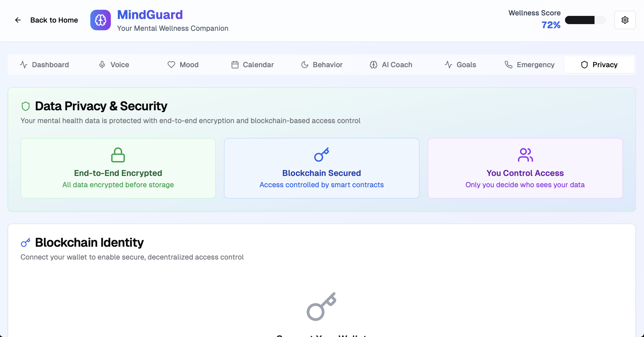Open the settings gear in the header
This screenshot has width=644, height=337.
pyautogui.click(x=625, y=20)
